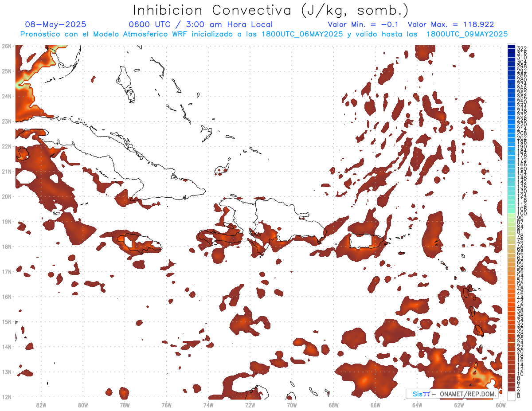Image resolution: width=532 pixels, height=411 pixels.
Task: Click the '0600 UTC / 3:00 am Hora Local' label
Action: click(201, 24)
